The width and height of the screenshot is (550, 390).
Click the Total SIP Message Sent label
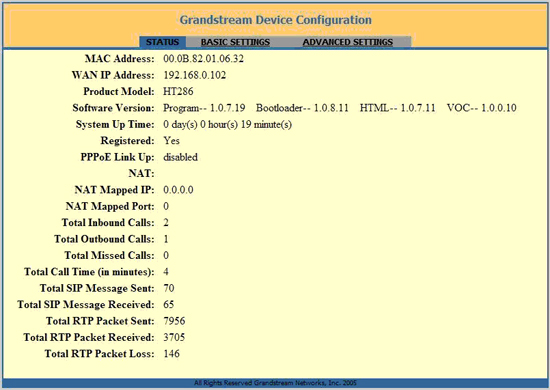(97, 289)
